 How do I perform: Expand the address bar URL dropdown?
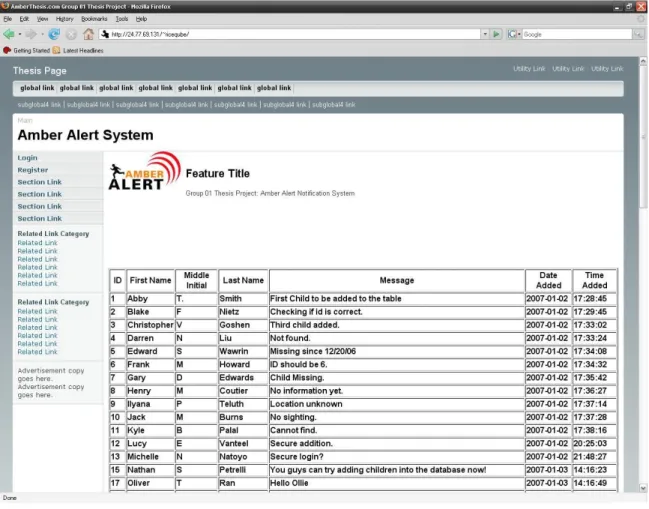click(x=485, y=34)
